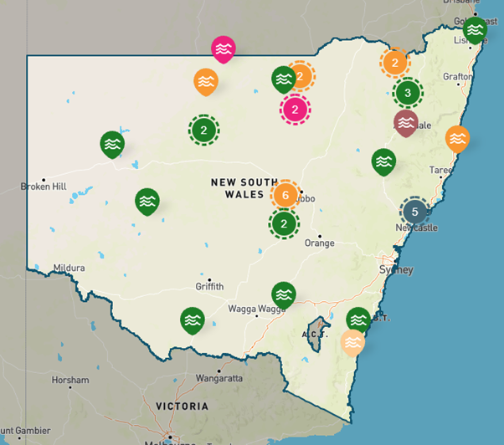Expand the green cluster marker labeled 3
The width and height of the screenshot is (504, 445).
click(408, 92)
